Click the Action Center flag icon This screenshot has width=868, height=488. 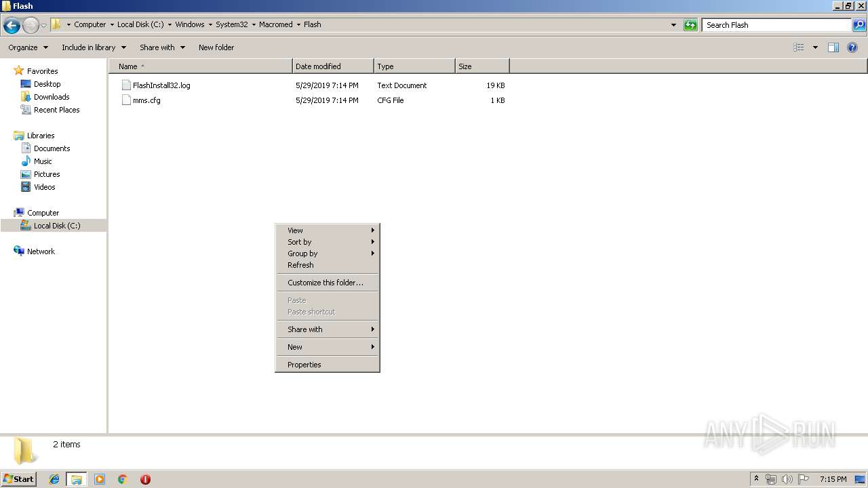pos(804,479)
